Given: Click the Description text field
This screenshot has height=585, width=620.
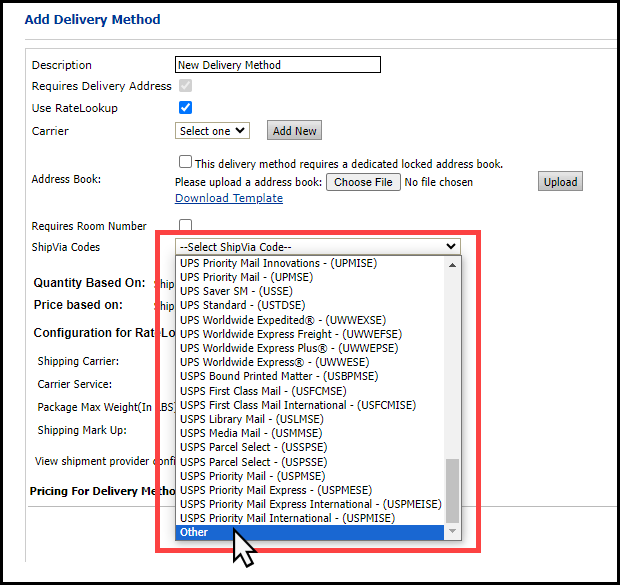Looking at the screenshot, I should (x=277, y=65).
